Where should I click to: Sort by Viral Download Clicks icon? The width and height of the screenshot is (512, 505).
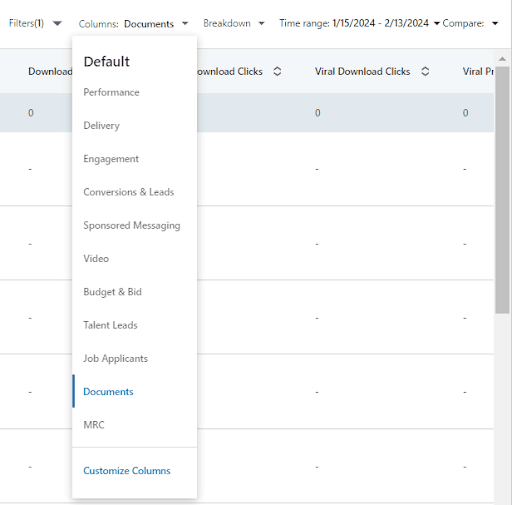pyautogui.click(x=425, y=71)
